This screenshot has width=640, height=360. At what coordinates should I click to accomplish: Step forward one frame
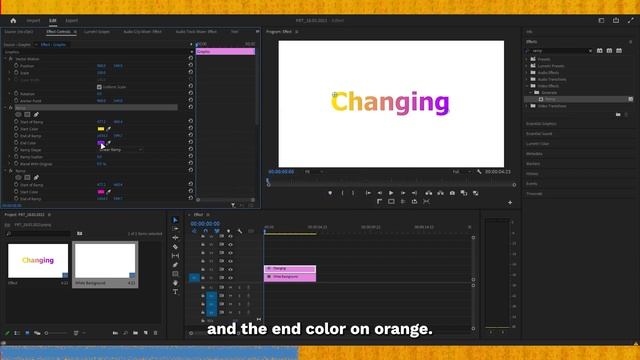403,193
